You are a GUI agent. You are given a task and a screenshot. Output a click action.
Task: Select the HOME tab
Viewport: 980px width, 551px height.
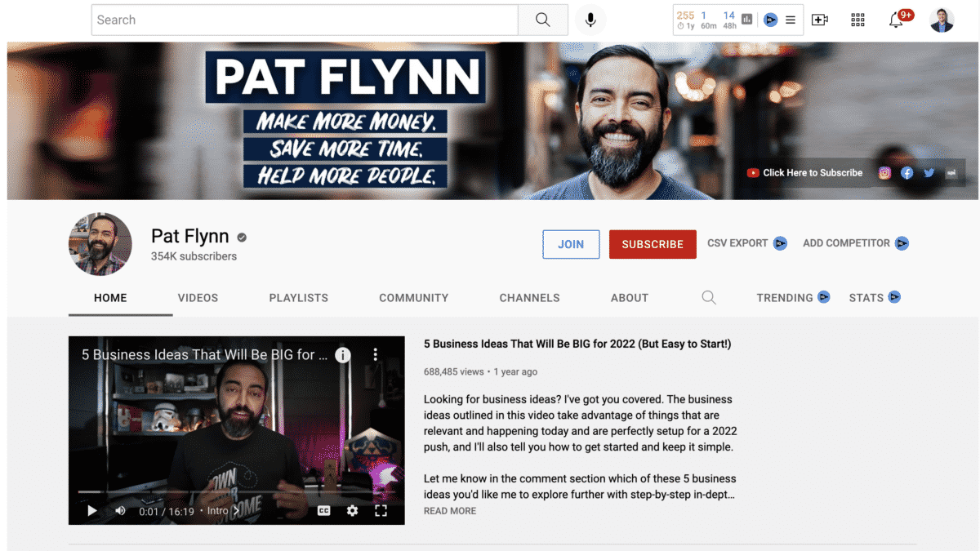(x=110, y=298)
